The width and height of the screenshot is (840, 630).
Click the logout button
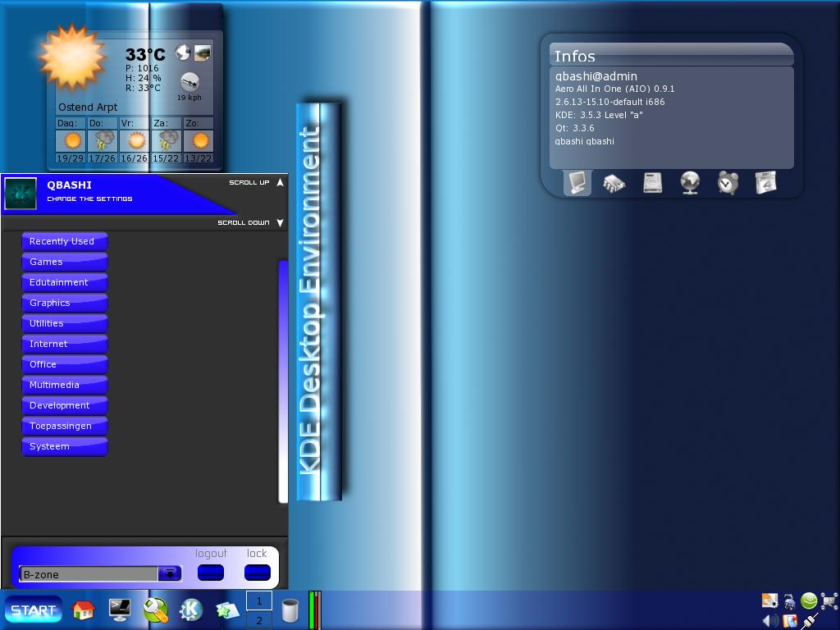point(211,572)
